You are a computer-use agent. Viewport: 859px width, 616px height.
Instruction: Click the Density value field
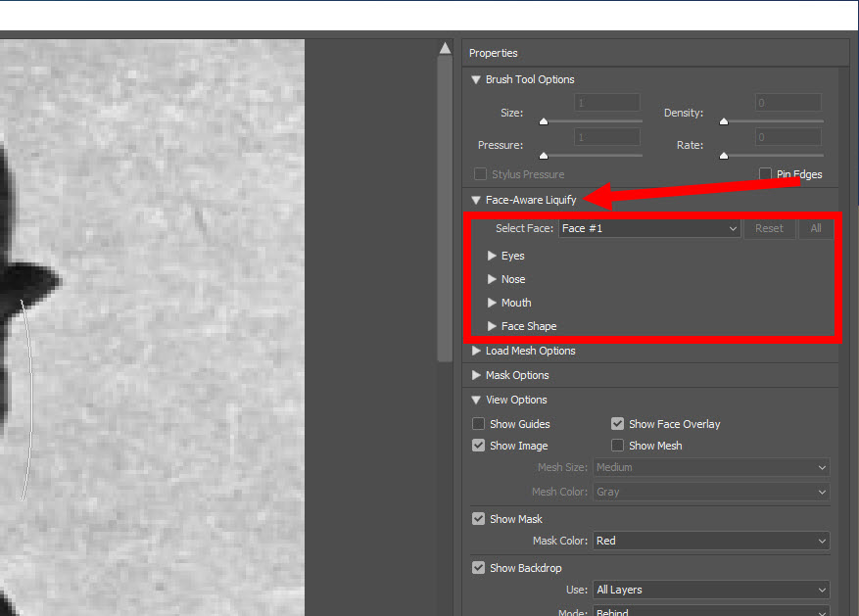(x=787, y=103)
